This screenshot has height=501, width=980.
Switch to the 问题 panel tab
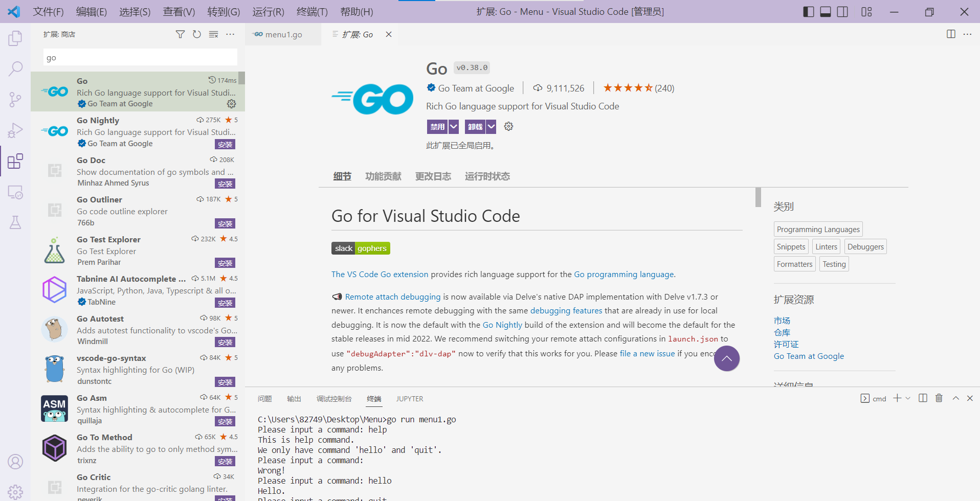[x=265, y=399]
